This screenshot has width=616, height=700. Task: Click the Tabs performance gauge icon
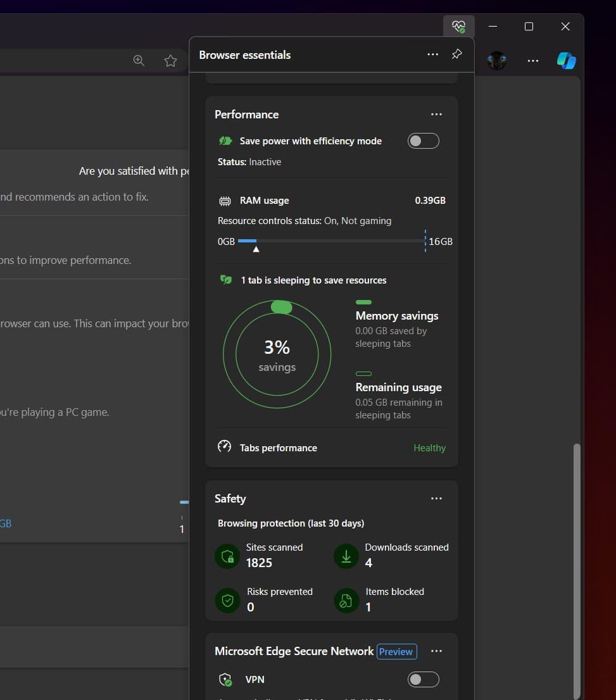point(224,447)
